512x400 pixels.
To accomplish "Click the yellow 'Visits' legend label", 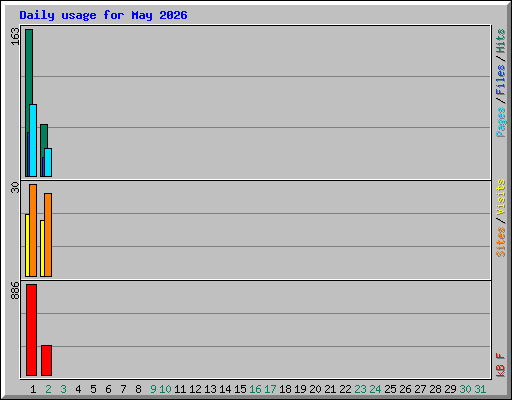I will [x=500, y=197].
